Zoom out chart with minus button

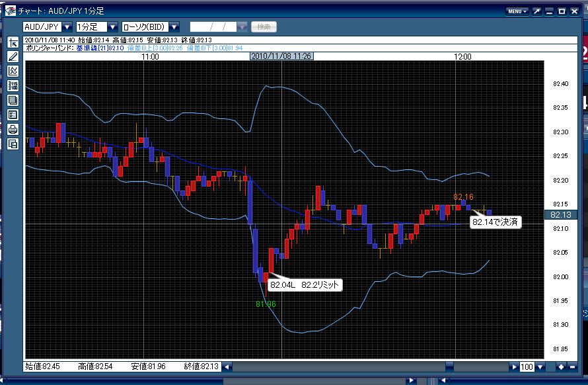pos(572,366)
